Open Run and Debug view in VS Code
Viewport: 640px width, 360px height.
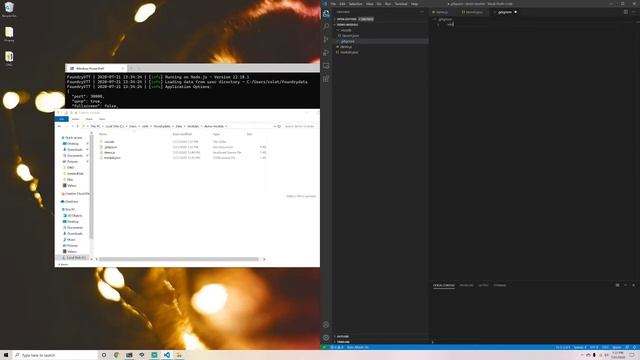click(x=326, y=53)
